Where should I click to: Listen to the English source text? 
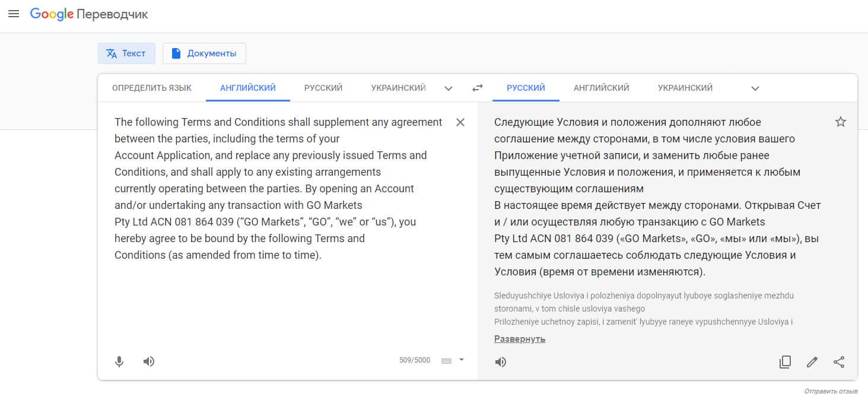click(149, 361)
